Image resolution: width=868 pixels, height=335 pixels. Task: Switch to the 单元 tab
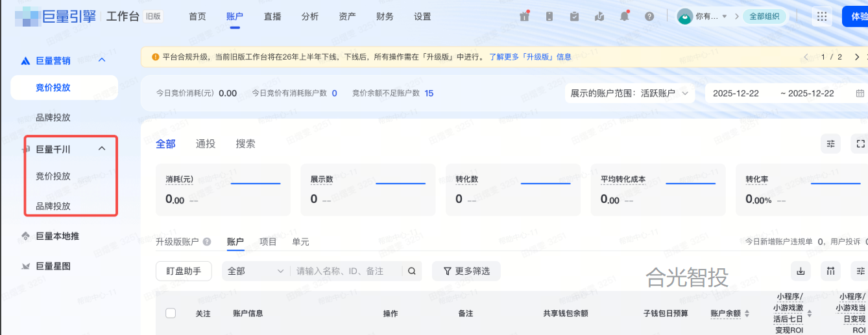(300, 242)
